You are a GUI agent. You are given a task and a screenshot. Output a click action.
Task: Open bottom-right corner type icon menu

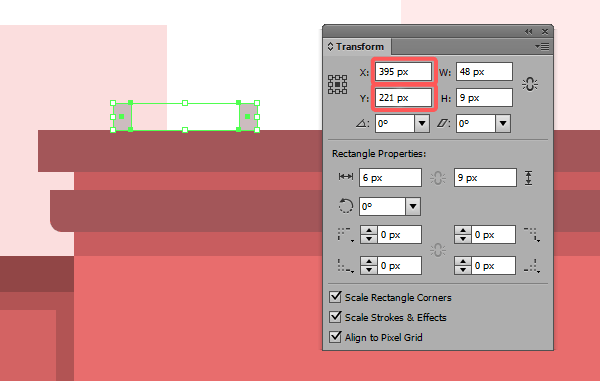532,266
